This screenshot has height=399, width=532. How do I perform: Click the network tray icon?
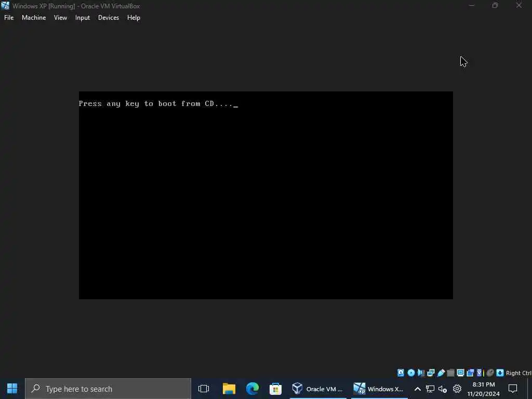[430, 389]
